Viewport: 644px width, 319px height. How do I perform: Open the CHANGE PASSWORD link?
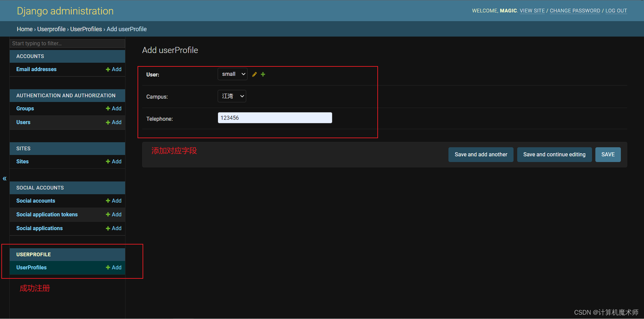(x=575, y=11)
